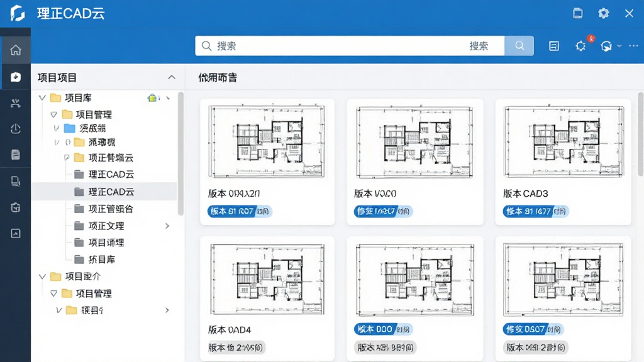Click the blue search magnifier button
The image size is (644, 362).
tap(519, 45)
